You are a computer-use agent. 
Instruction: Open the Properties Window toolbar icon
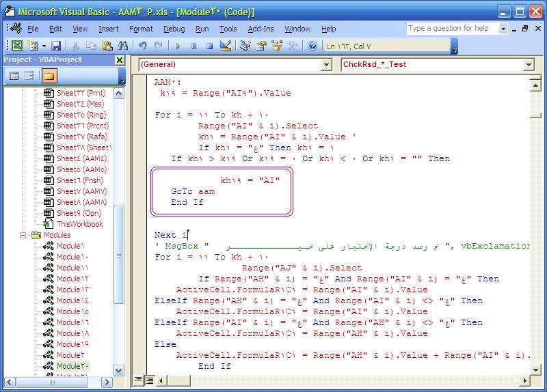pos(261,46)
